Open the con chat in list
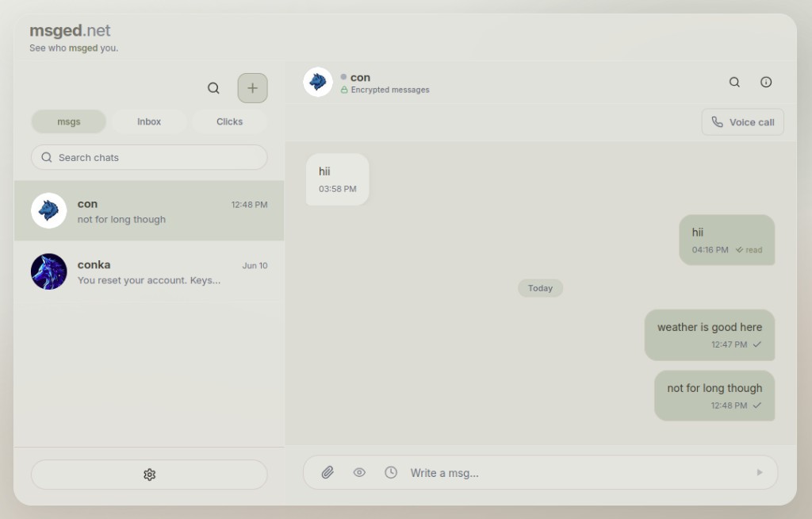Screen dimensions: 812x519 (x=149, y=211)
